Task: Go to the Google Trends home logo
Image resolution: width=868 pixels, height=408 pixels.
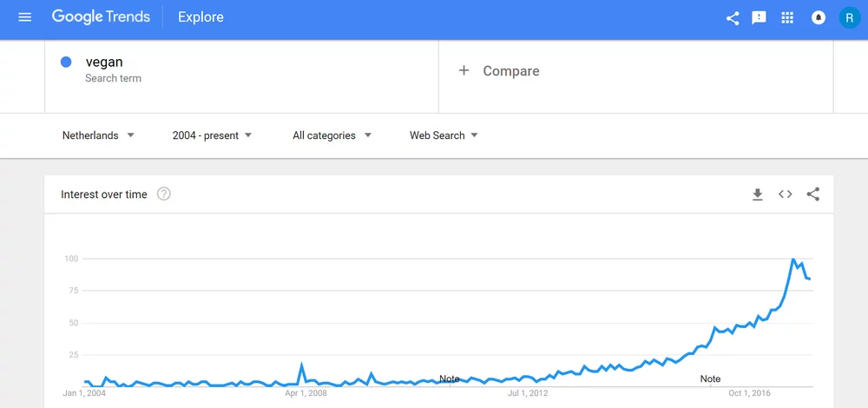Action: point(101,17)
